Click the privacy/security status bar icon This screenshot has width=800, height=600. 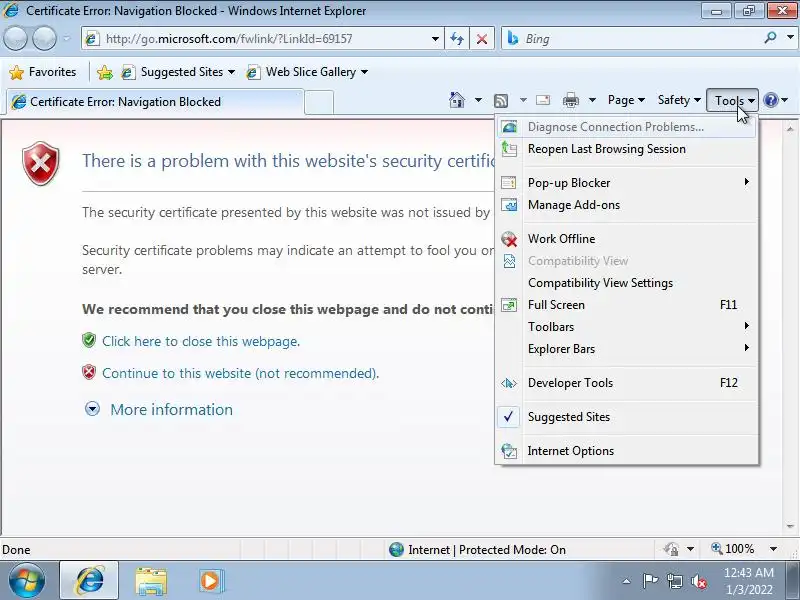[x=671, y=549]
